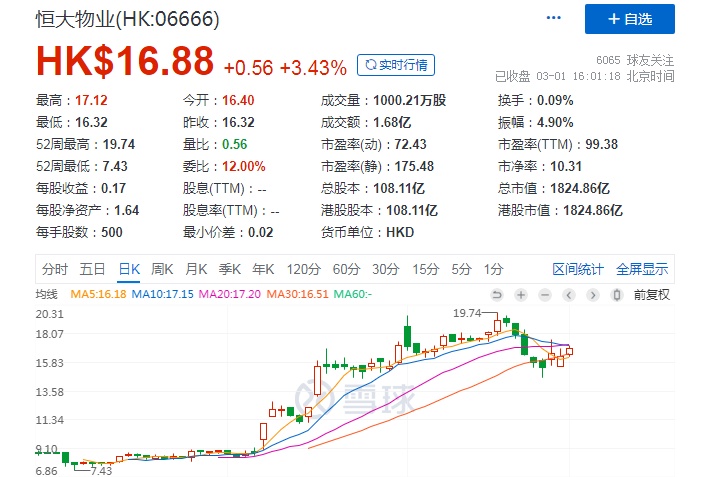Switch to the 30分 interval tab
Screen dimensions: 711x477
(385, 269)
